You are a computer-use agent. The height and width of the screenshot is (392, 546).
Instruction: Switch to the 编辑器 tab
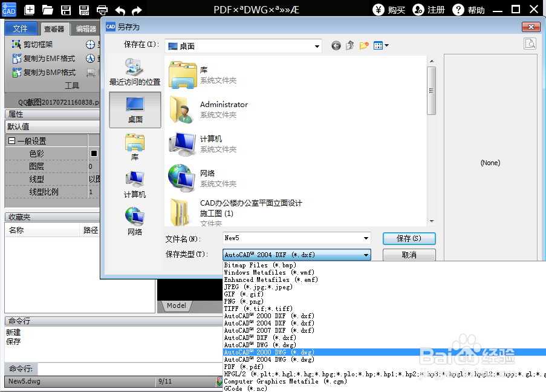pyautogui.click(x=86, y=29)
